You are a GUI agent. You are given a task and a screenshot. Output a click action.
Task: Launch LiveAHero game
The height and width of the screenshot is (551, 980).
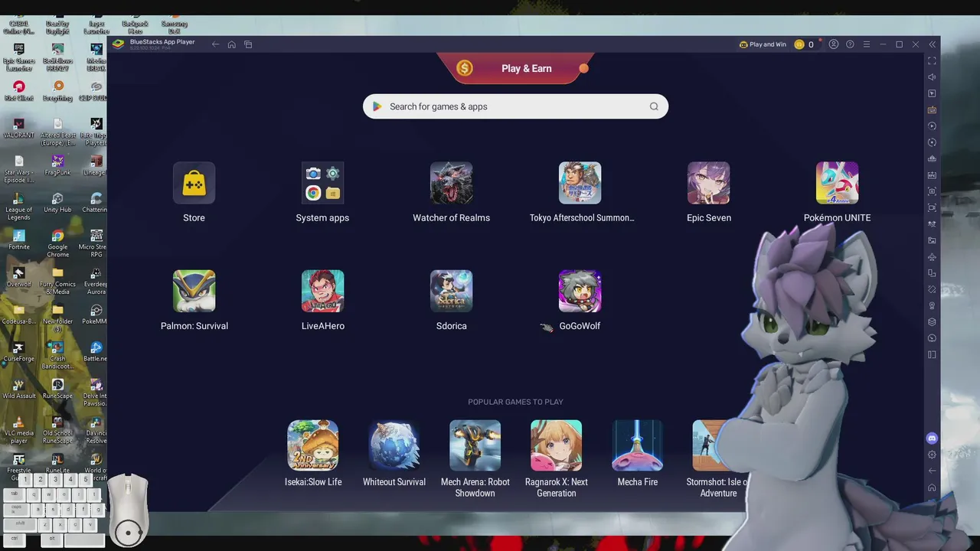click(322, 291)
